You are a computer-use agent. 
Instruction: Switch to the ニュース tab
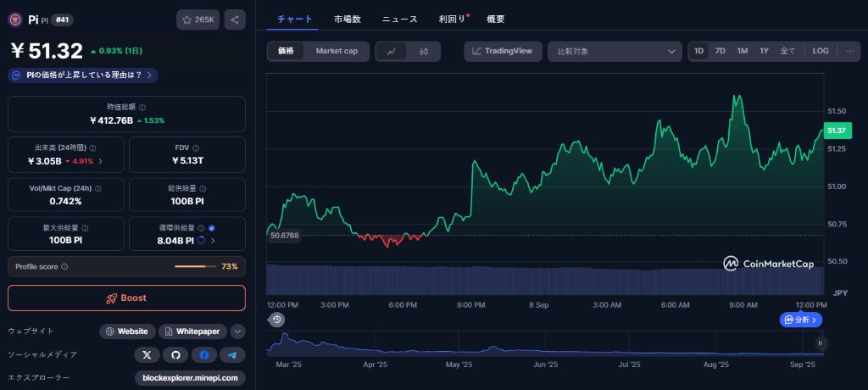pos(400,19)
